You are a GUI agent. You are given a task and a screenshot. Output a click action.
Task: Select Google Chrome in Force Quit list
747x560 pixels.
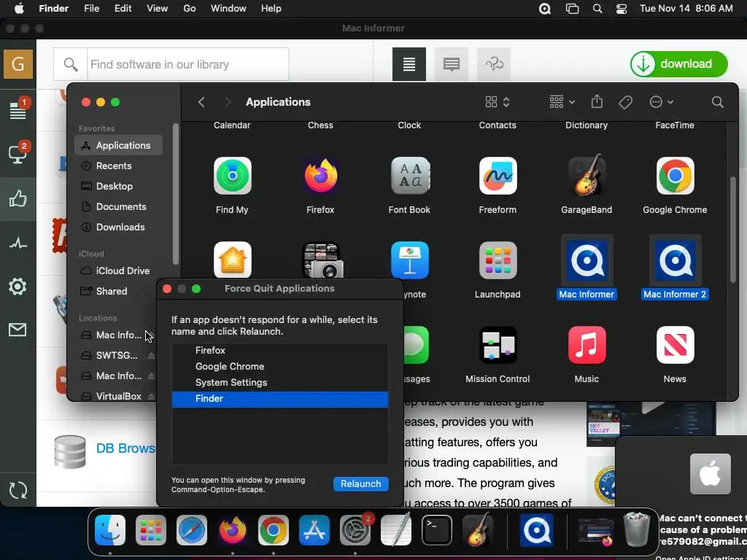pos(279,366)
